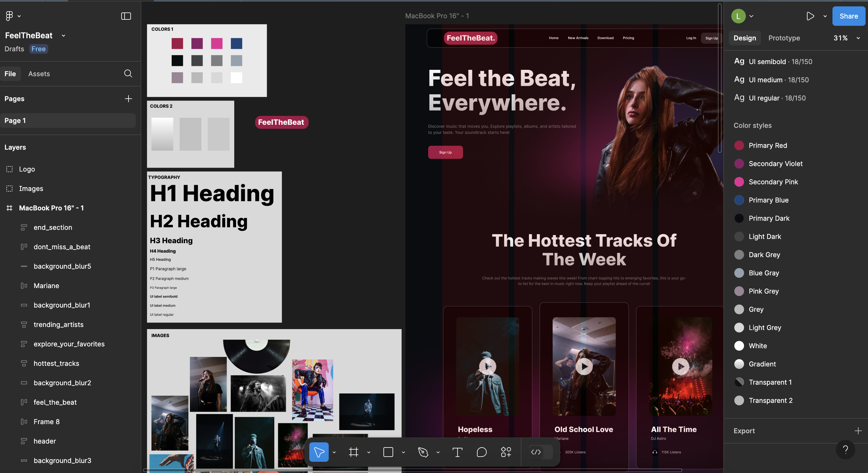
Task: Click the horizontal canvas scrollbar
Action: click(413, 470)
